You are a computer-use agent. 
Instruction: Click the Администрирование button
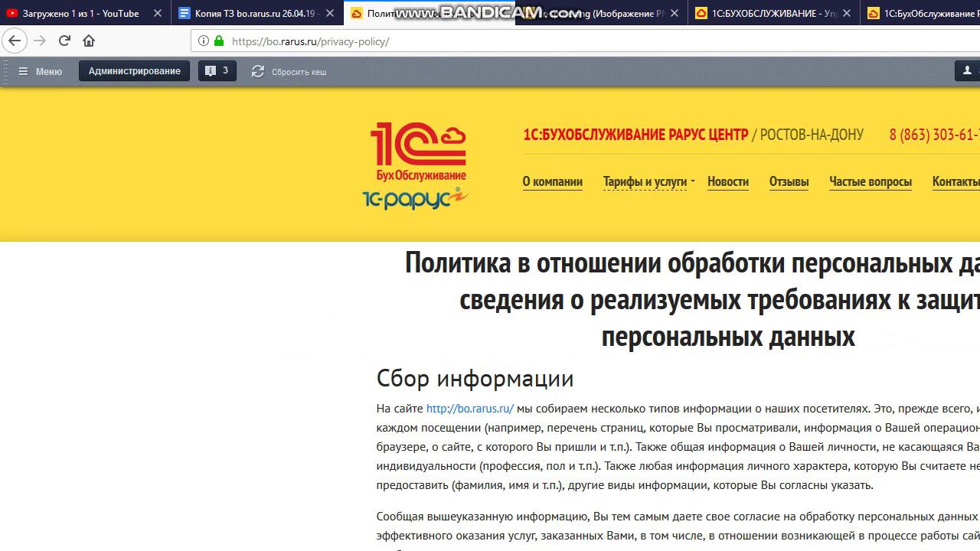135,71
